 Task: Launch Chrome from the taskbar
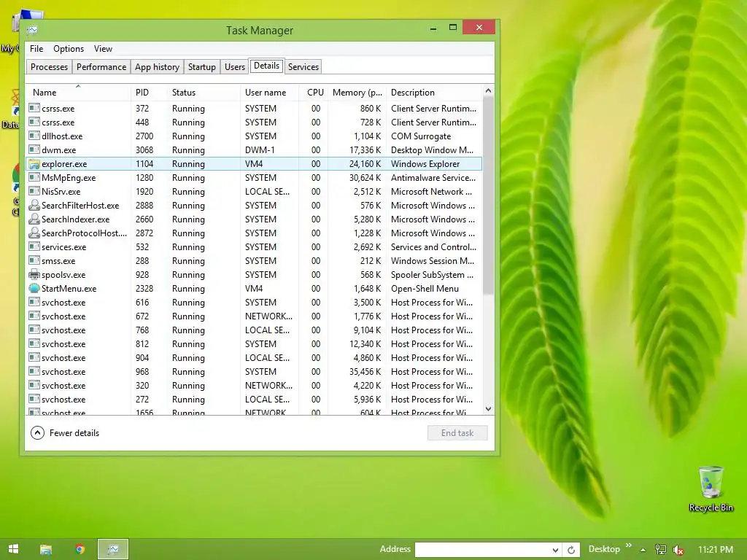click(80, 549)
